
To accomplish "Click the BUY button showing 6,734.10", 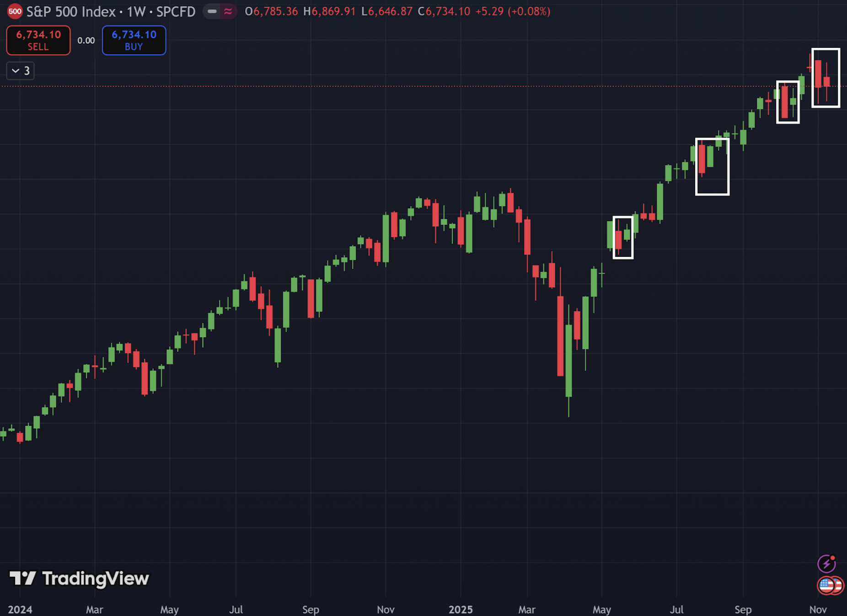I will pos(134,40).
